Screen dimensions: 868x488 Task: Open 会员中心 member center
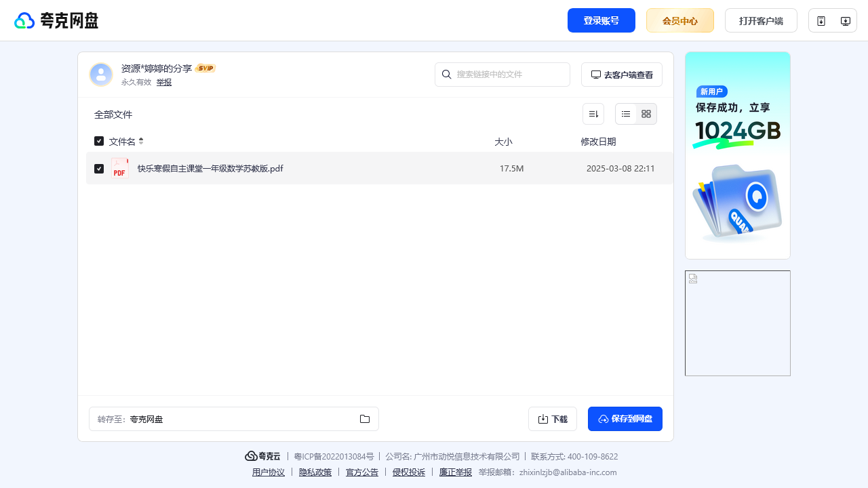[680, 20]
